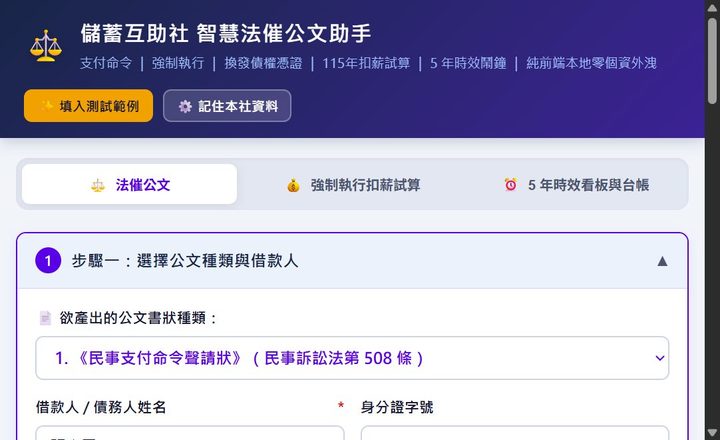720x440 pixels.
Task: Click the 填入測試範例 button
Action: click(89, 106)
